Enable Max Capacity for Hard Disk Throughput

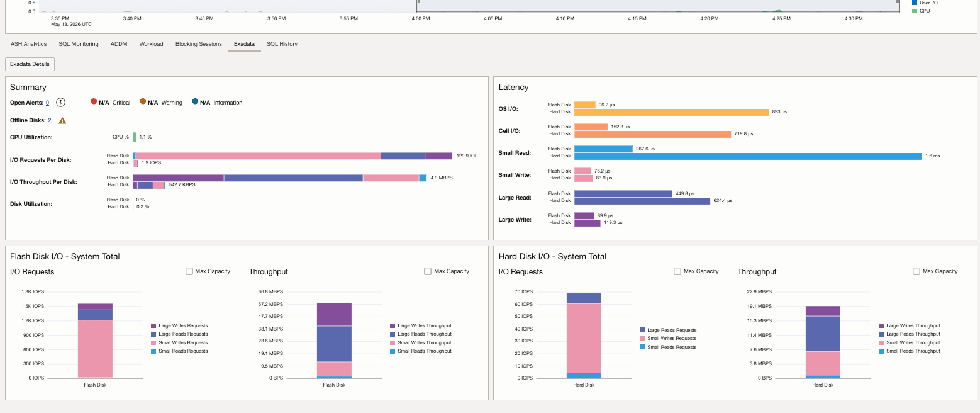pos(916,271)
